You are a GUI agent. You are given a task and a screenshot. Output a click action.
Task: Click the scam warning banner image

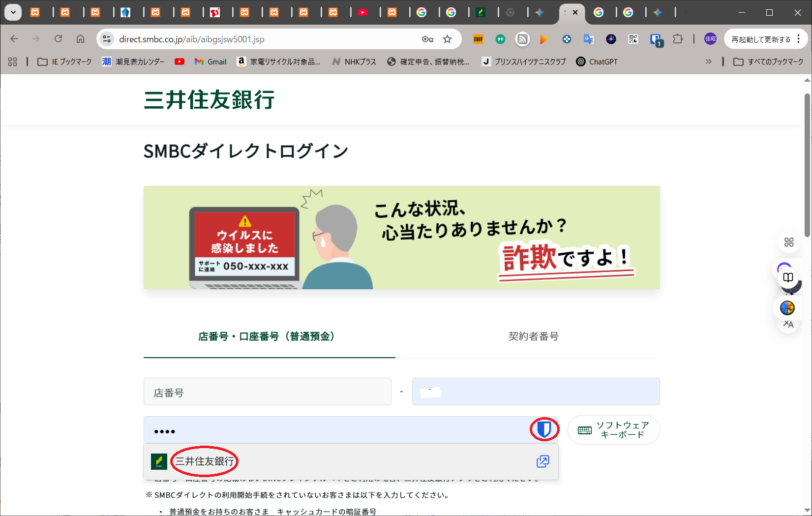[401, 238]
